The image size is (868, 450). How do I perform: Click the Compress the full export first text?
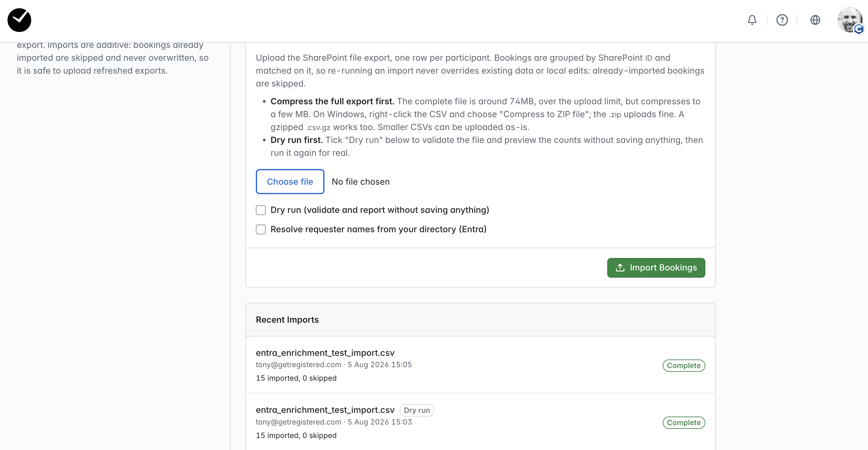[x=332, y=101]
